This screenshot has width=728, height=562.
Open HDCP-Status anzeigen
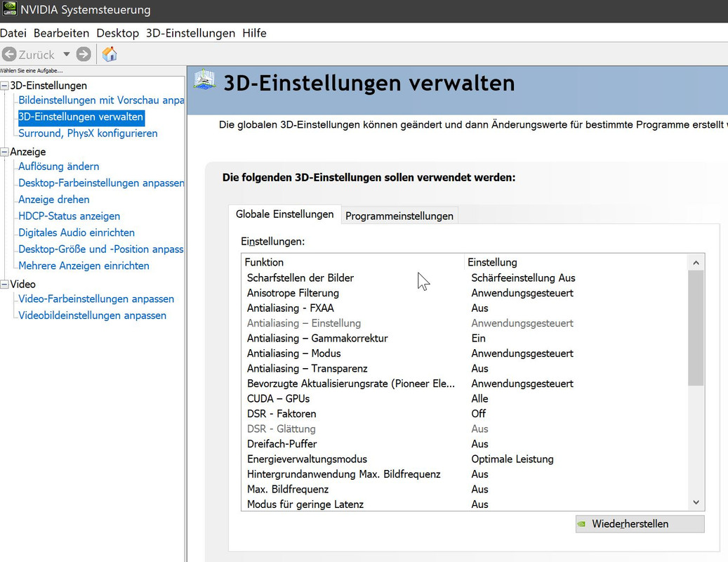pyautogui.click(x=70, y=216)
